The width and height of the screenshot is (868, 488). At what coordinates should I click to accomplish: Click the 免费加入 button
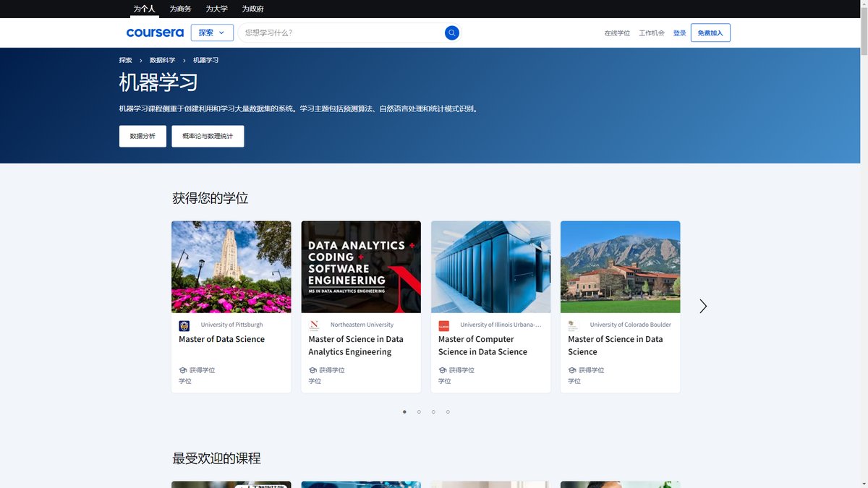click(x=710, y=33)
